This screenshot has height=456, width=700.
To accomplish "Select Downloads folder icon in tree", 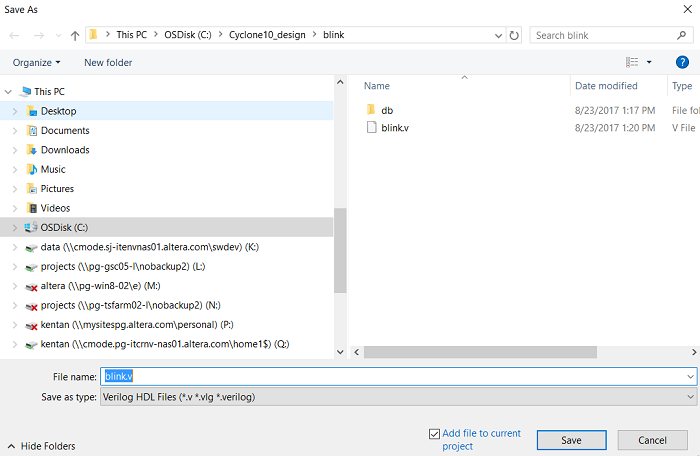I will tap(32, 150).
